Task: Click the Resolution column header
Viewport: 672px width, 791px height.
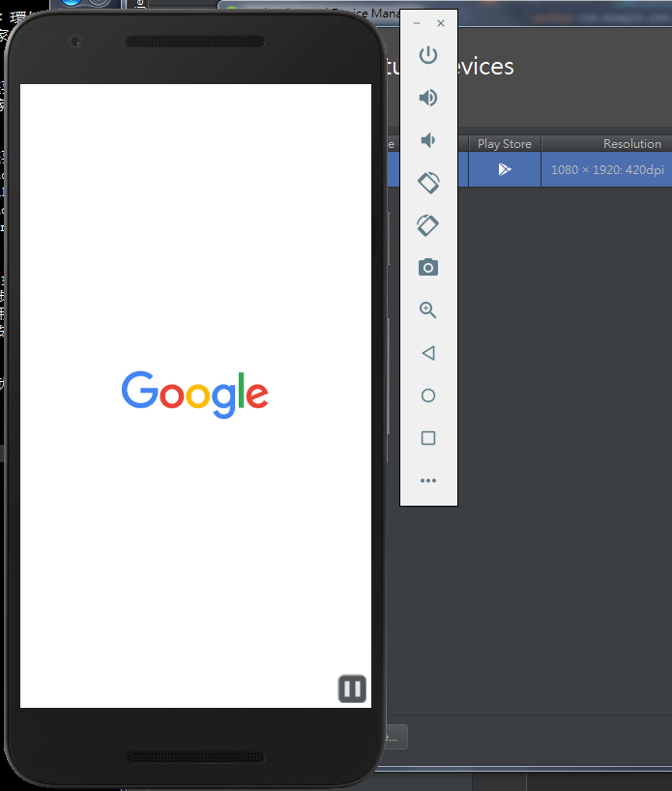Action: tap(632, 144)
